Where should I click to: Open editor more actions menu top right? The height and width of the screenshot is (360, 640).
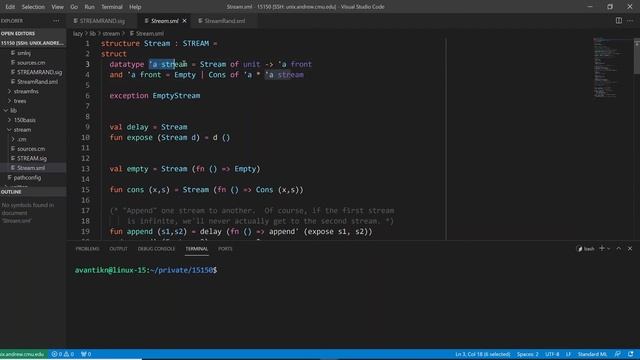tap(630, 20)
